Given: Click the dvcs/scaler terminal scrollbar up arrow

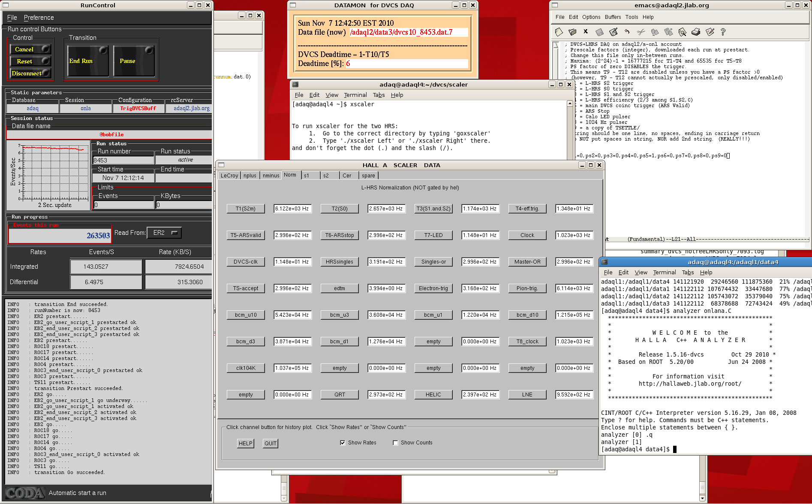Looking at the screenshot, I should (x=570, y=103).
